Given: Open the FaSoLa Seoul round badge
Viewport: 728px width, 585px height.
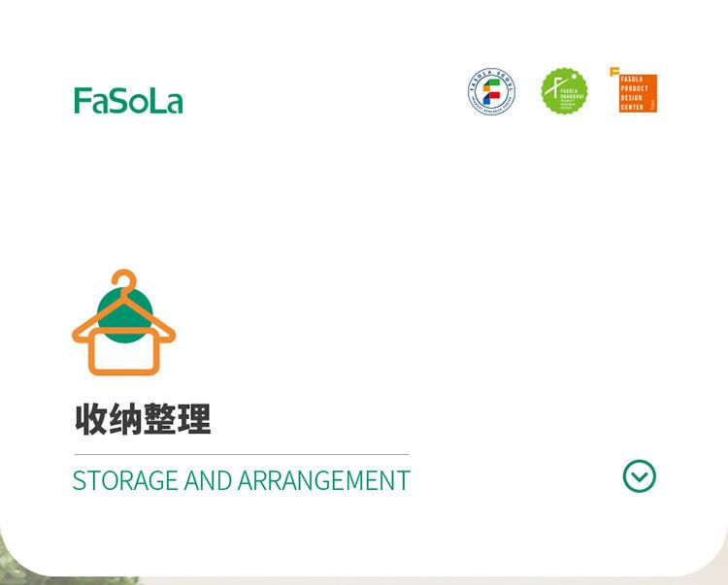Looking at the screenshot, I should click(x=492, y=91).
